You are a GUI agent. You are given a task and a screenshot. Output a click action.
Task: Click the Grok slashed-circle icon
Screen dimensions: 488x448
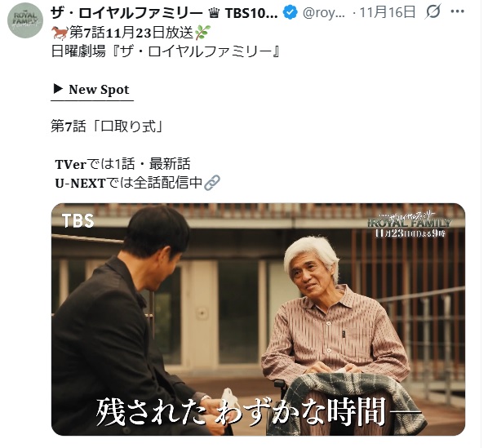coord(433,11)
